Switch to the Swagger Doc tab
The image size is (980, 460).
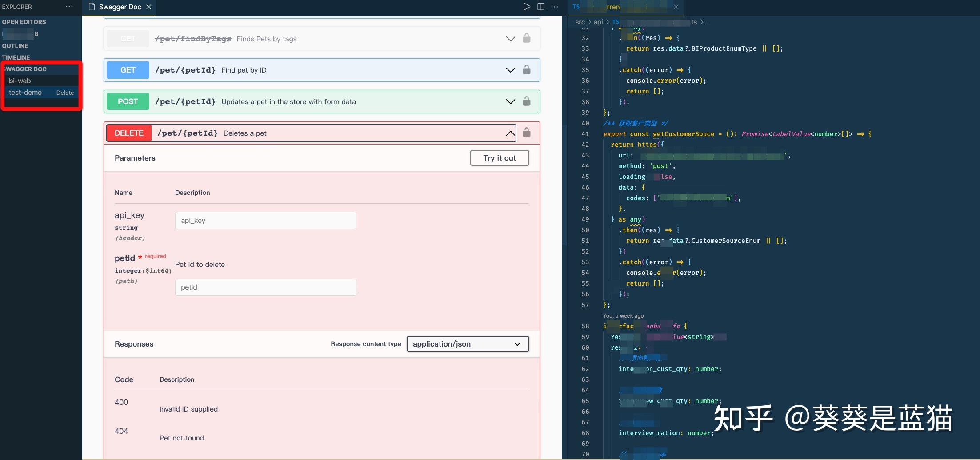pos(120,7)
